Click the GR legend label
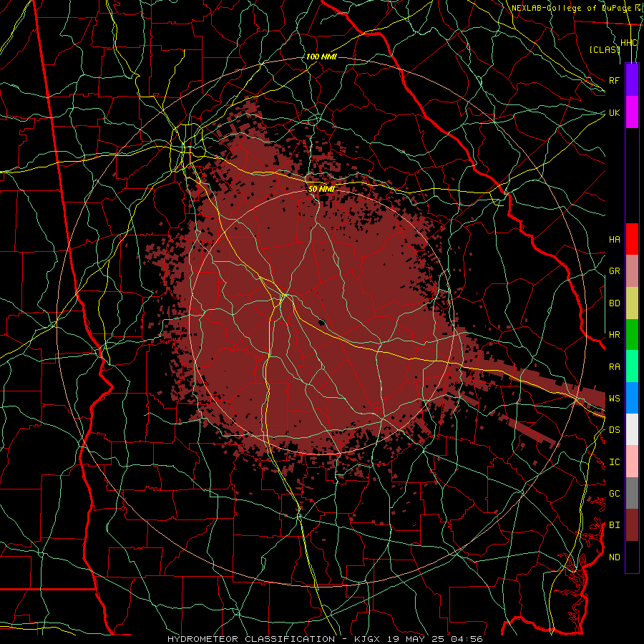Image resolution: width=644 pixels, height=644 pixels. [x=614, y=271]
